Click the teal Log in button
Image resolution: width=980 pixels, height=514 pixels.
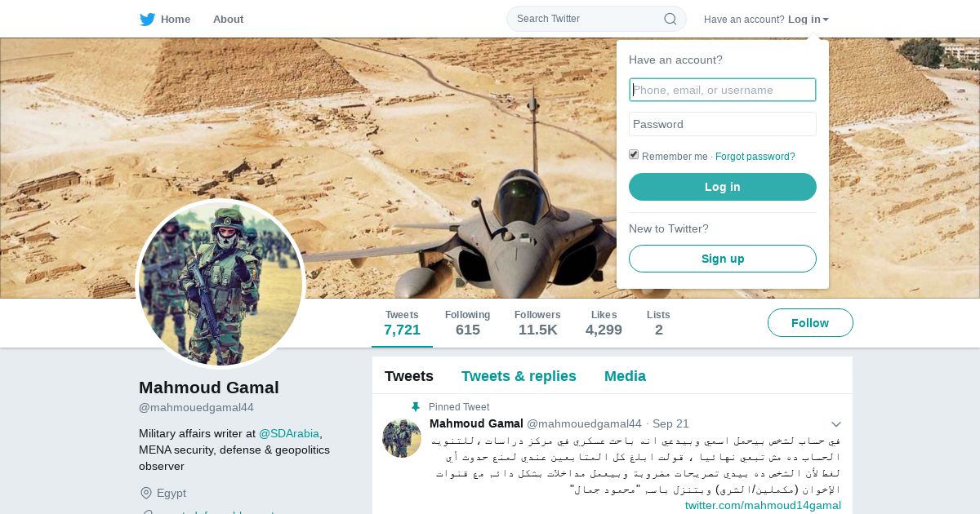[x=723, y=187]
